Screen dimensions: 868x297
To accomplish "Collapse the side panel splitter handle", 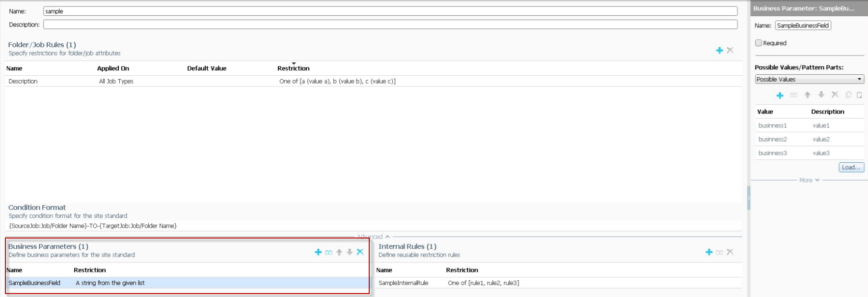I will [x=749, y=198].
